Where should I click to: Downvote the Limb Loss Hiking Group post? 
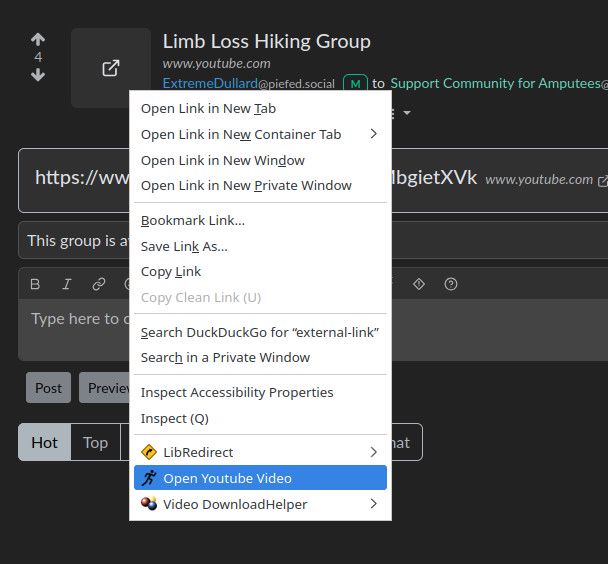[38, 75]
